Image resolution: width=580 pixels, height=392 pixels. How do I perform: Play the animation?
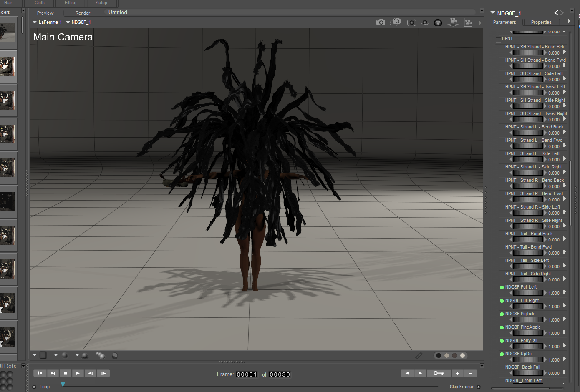78,373
